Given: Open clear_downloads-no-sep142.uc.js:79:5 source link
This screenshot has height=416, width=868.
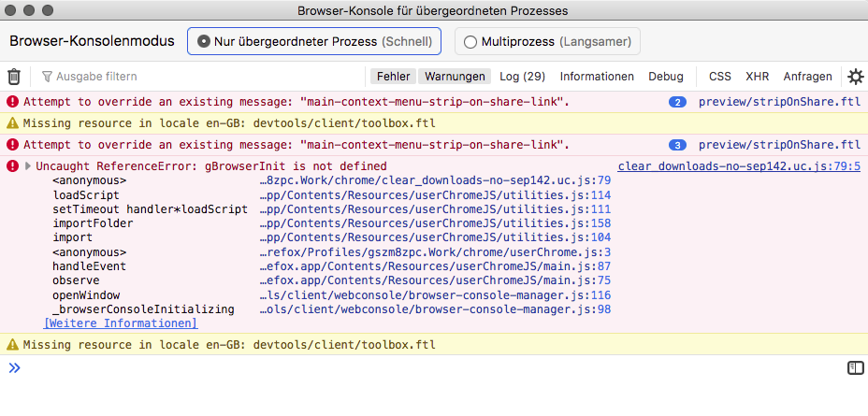Looking at the screenshot, I should click(x=739, y=166).
